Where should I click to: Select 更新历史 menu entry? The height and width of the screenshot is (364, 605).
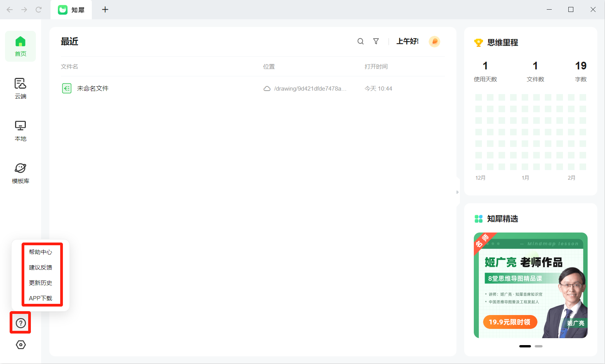pyautogui.click(x=41, y=283)
